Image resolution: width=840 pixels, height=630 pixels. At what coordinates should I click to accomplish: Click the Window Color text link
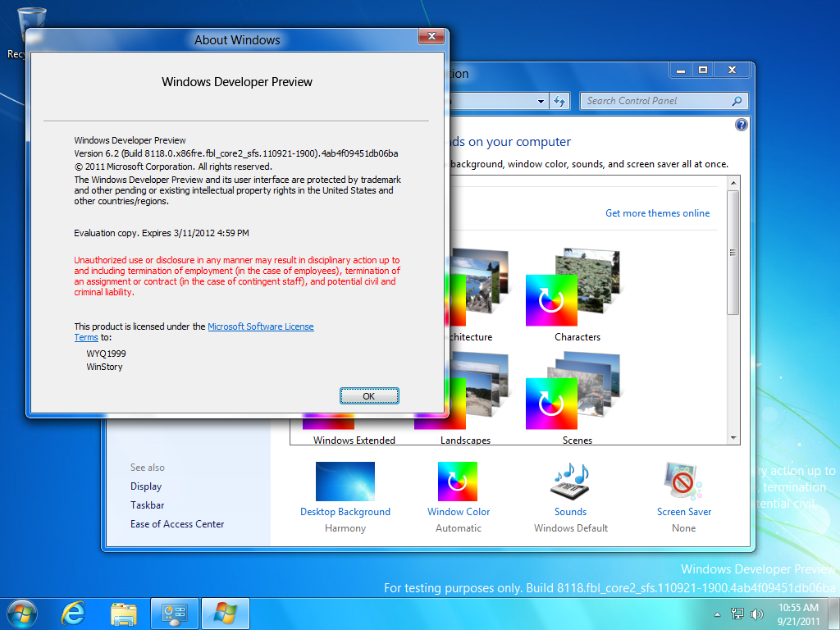pyautogui.click(x=459, y=512)
